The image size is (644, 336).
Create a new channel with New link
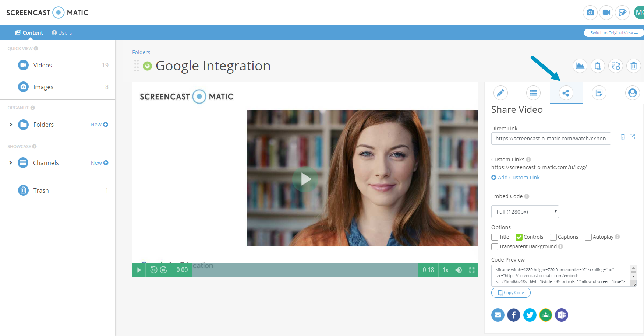point(100,163)
